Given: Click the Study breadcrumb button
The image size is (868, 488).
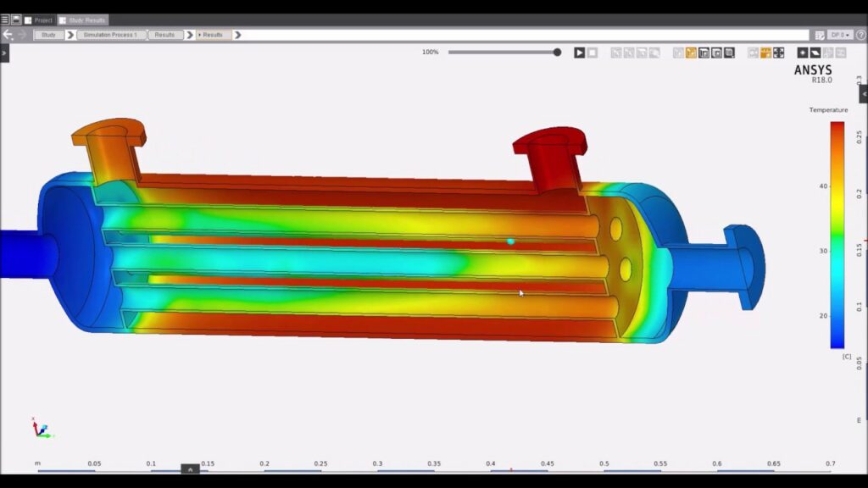Looking at the screenshot, I should (x=48, y=35).
